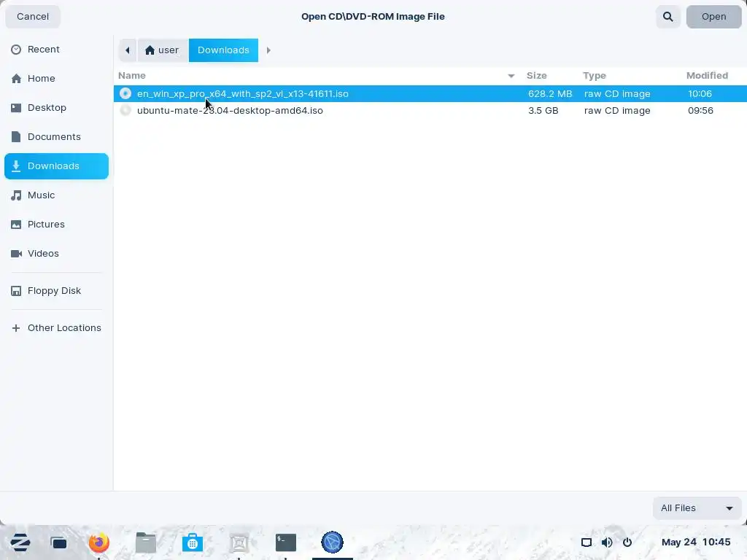Screen dimensions: 747x560
Task: Open the grey framed app in the taskbar
Action: click(x=239, y=542)
